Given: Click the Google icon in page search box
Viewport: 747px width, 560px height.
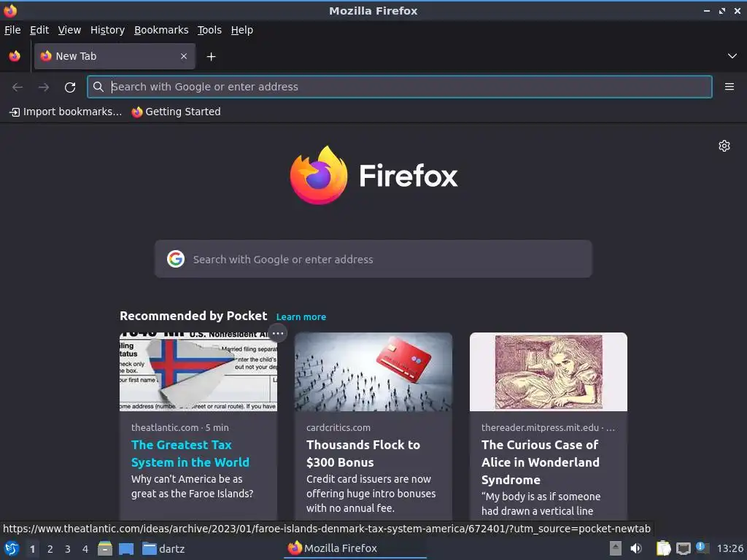Looking at the screenshot, I should click(176, 259).
